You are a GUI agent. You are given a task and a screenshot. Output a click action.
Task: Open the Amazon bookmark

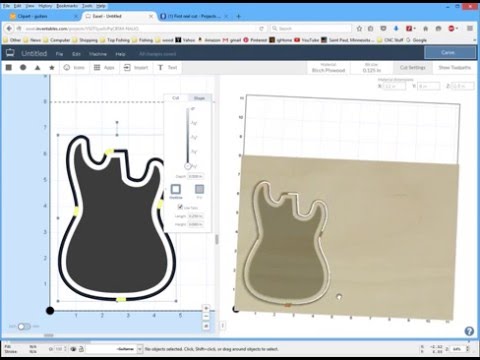(x=209, y=40)
